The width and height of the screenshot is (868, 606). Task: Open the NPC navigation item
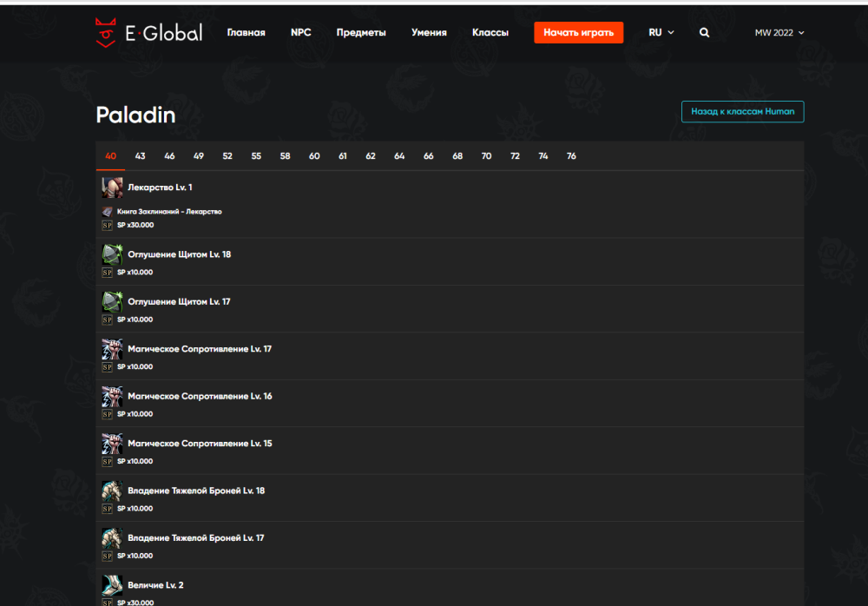(300, 33)
